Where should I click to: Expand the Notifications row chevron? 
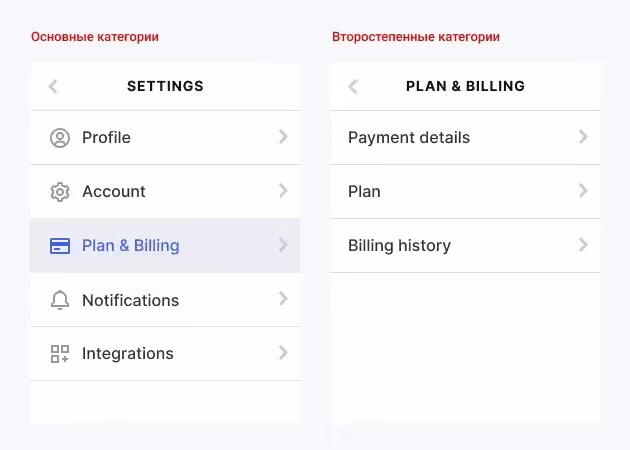click(x=283, y=299)
